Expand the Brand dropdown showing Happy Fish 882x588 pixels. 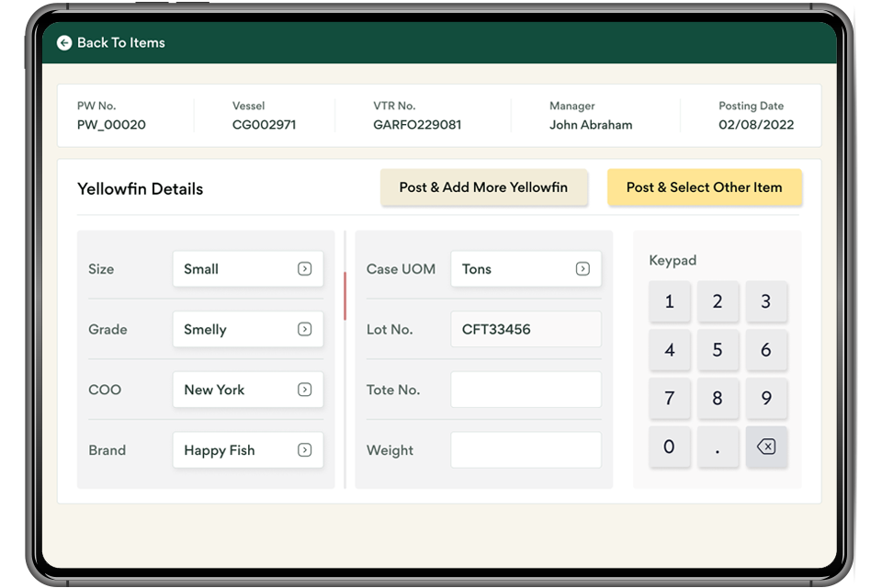pos(248,450)
